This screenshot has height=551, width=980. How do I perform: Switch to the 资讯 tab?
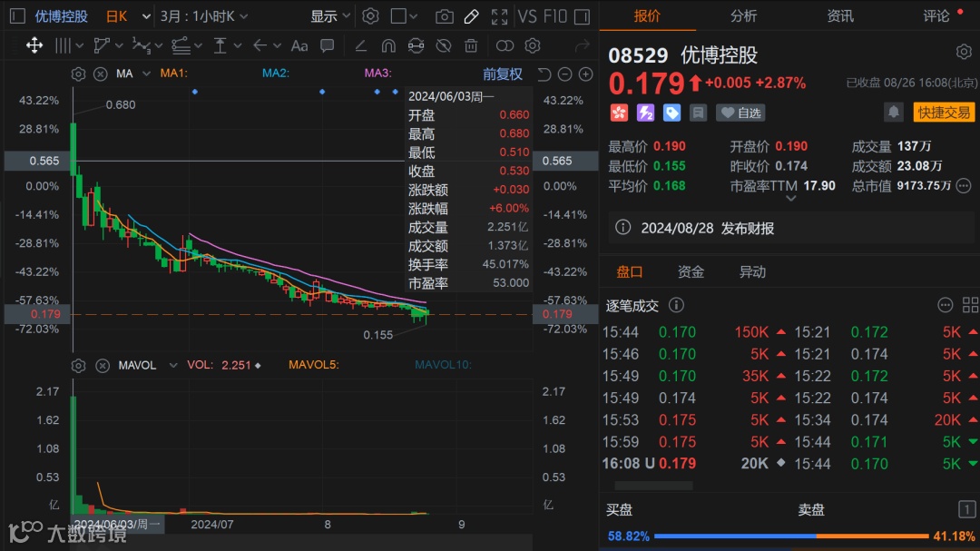click(840, 15)
